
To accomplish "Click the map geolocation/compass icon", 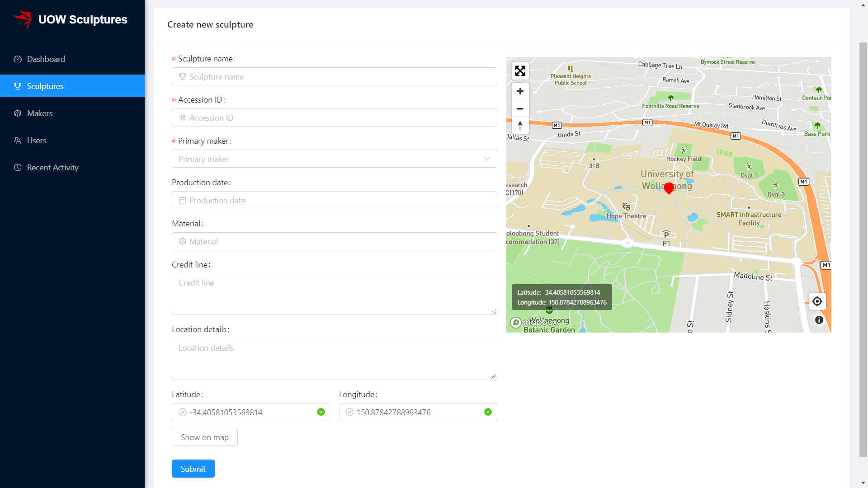I will (x=817, y=301).
